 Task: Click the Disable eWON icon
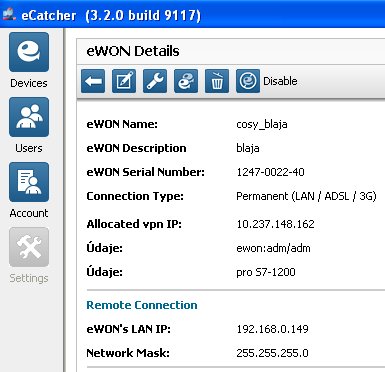coord(248,81)
